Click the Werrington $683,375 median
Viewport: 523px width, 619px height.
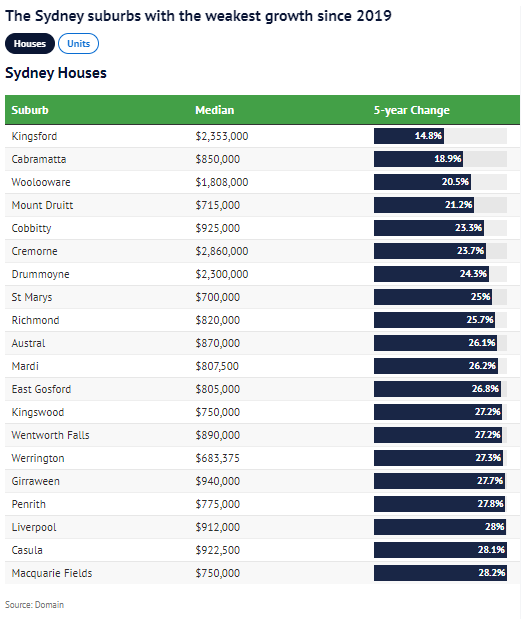(x=217, y=458)
